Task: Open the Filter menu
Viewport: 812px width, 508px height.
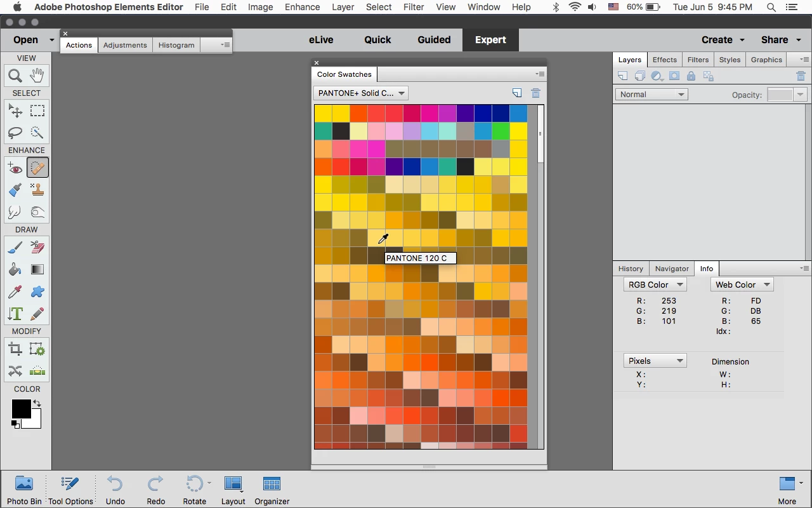Action: tap(414, 7)
